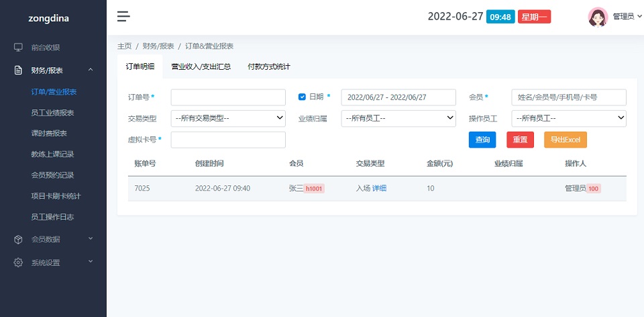Open 会员预约记录 in the sidebar
This screenshot has width=644, height=317.
pyautogui.click(x=52, y=175)
